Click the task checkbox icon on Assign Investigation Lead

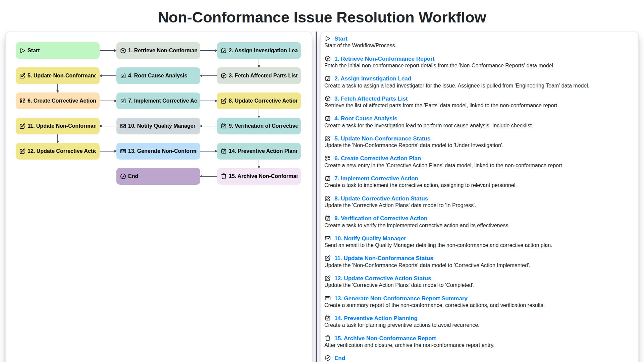(224, 50)
